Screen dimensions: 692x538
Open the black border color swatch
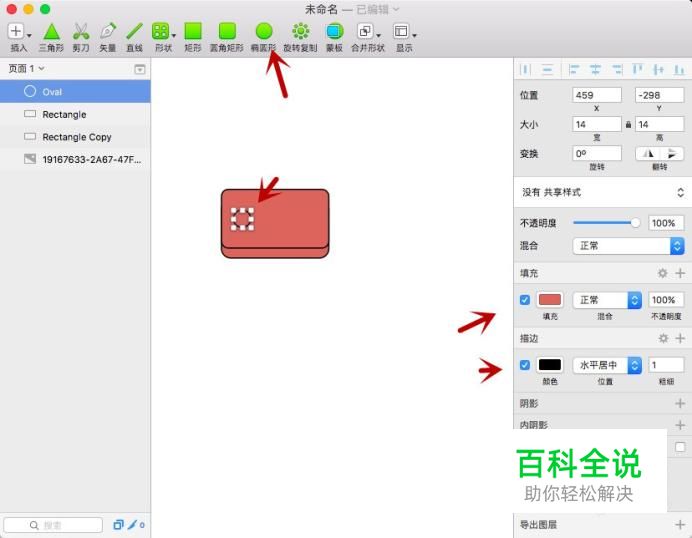(550, 365)
